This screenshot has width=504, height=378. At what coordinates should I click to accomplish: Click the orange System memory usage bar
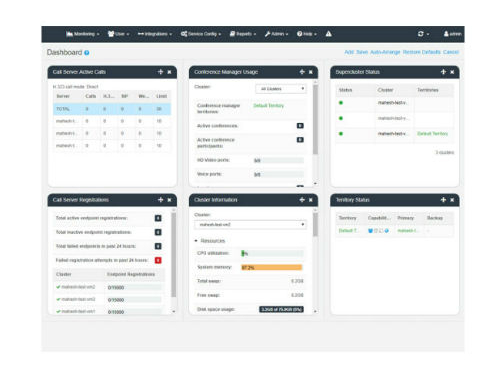(272, 267)
